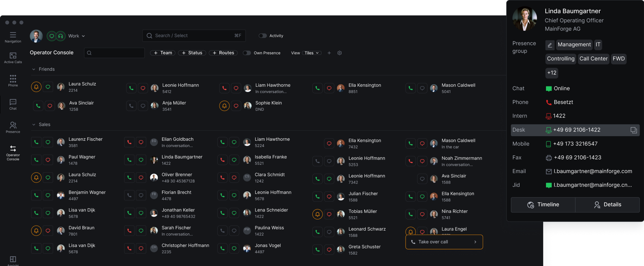This screenshot has height=266, width=644.
Task: Copy the Desk number using the copy icon
Action: pyautogui.click(x=633, y=130)
